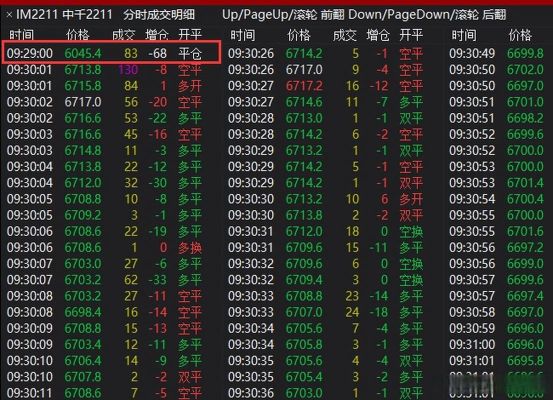
Task: Click the 分时成交明细 title label
Action: [159, 15]
